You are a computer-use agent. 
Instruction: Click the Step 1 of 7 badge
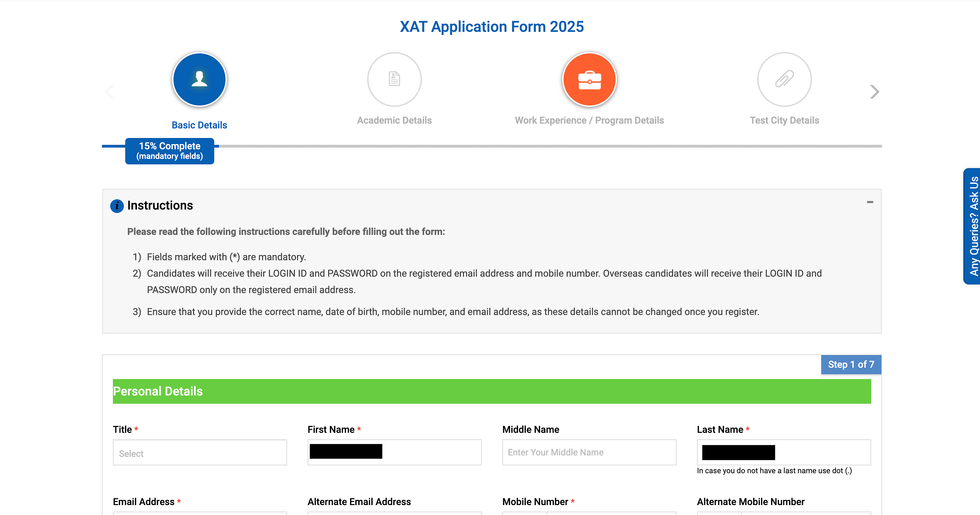tap(851, 365)
